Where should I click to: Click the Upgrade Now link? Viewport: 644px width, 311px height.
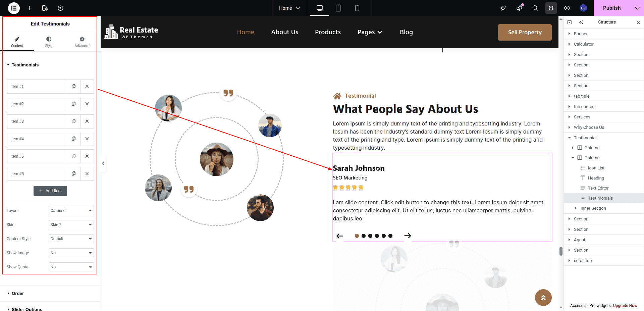(x=625, y=306)
